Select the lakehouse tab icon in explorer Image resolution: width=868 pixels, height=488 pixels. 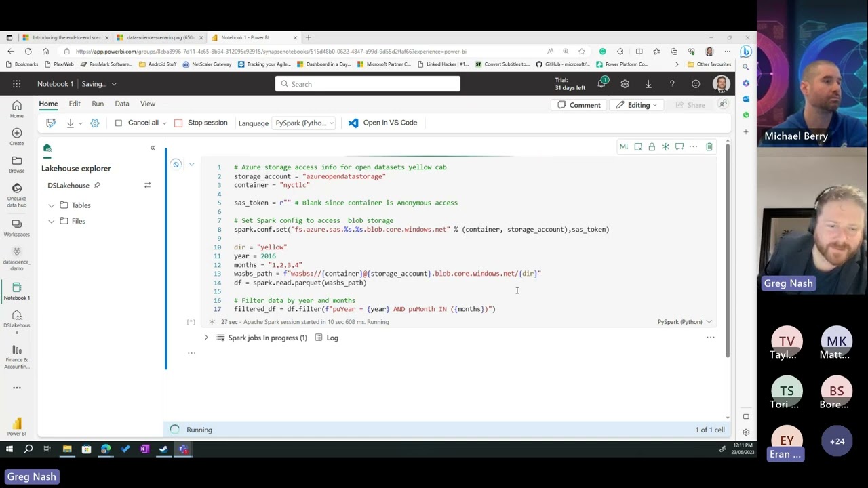pos(47,148)
